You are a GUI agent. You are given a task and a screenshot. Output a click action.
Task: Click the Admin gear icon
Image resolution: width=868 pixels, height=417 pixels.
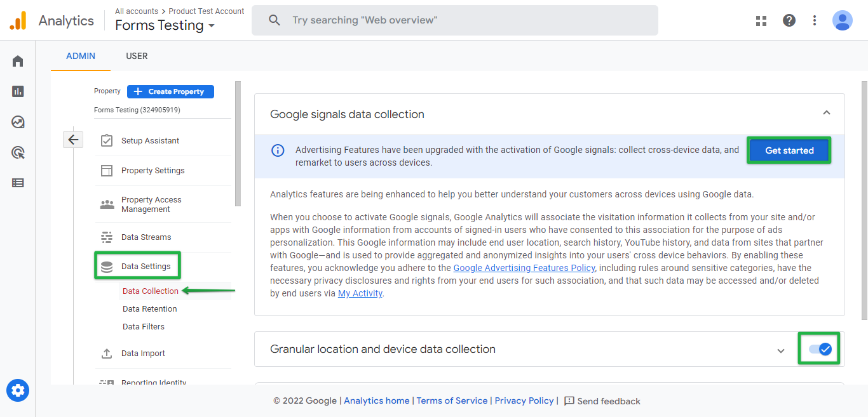pos(18,390)
